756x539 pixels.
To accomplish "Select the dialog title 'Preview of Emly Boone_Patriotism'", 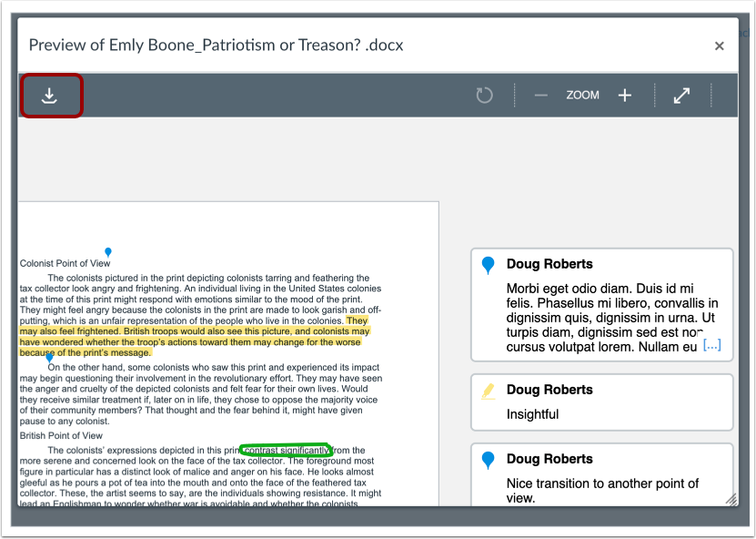I will [x=216, y=45].
